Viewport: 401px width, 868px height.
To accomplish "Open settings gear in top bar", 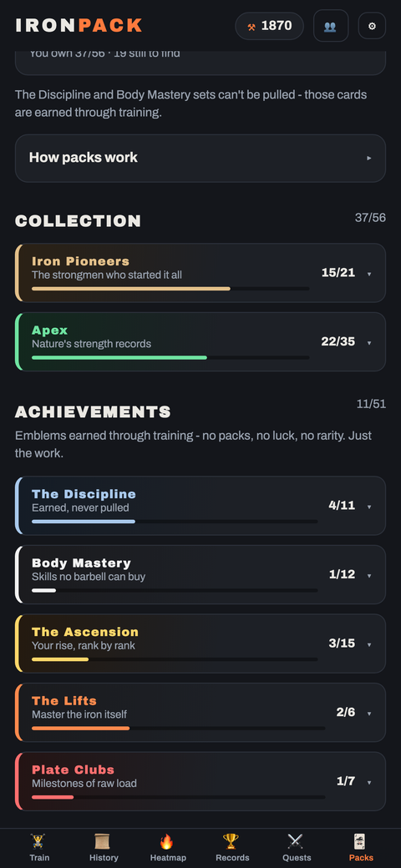I will click(x=373, y=26).
